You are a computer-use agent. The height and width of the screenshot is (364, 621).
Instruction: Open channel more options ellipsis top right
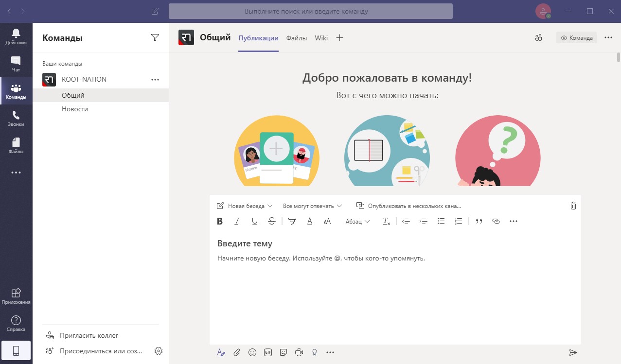[608, 37]
